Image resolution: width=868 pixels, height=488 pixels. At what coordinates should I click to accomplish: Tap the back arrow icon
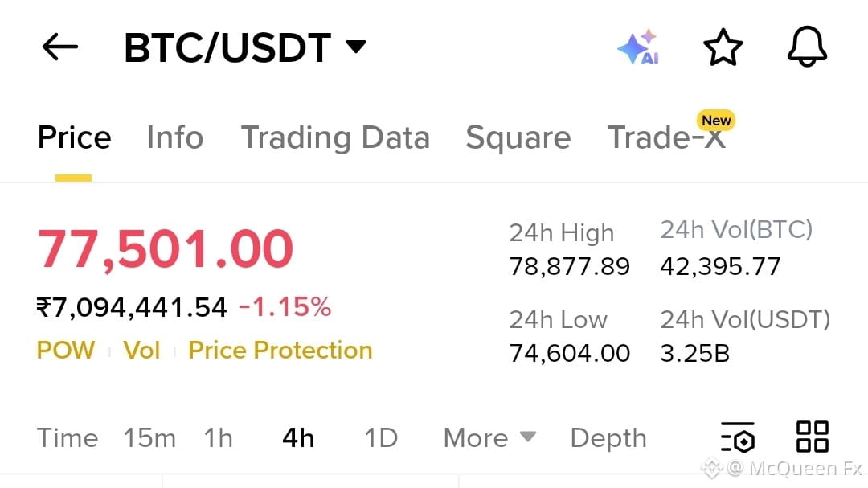coord(59,47)
